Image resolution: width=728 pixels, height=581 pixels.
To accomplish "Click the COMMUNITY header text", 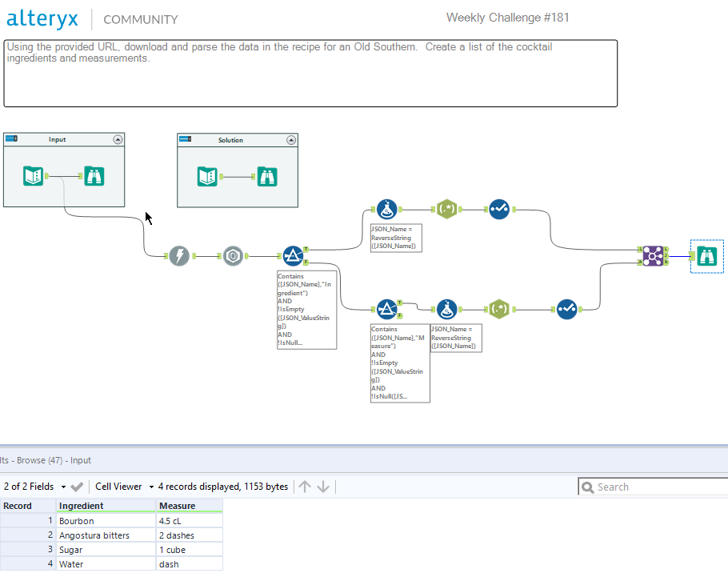I will [x=141, y=19].
